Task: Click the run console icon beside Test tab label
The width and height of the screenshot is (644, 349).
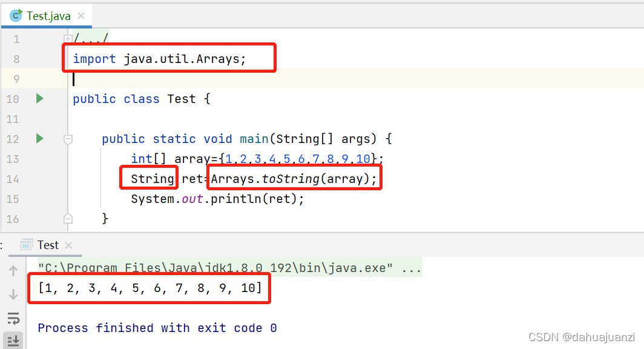Action: point(25,245)
